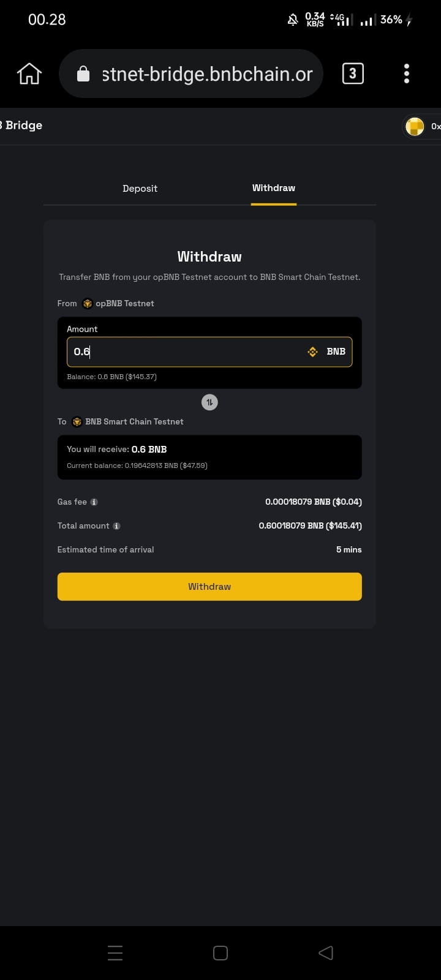
Task: Tap the Balance 0.6 BNB text
Action: click(x=111, y=377)
